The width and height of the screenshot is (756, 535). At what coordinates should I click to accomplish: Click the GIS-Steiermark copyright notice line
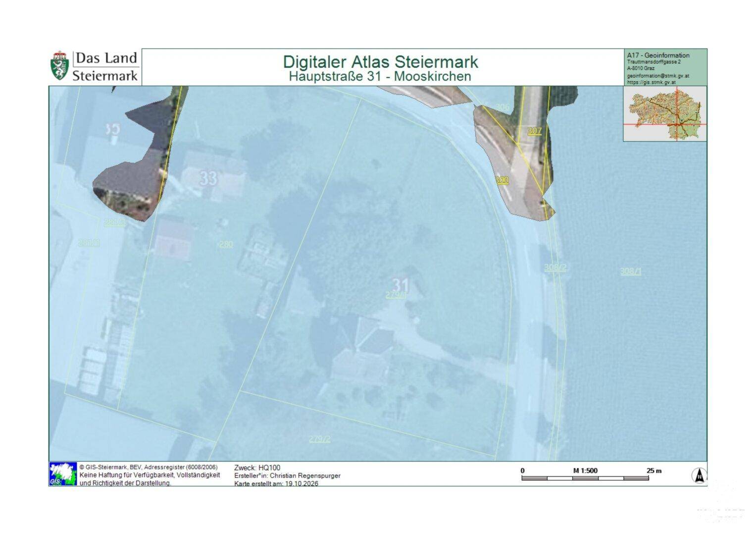pyautogui.click(x=148, y=467)
